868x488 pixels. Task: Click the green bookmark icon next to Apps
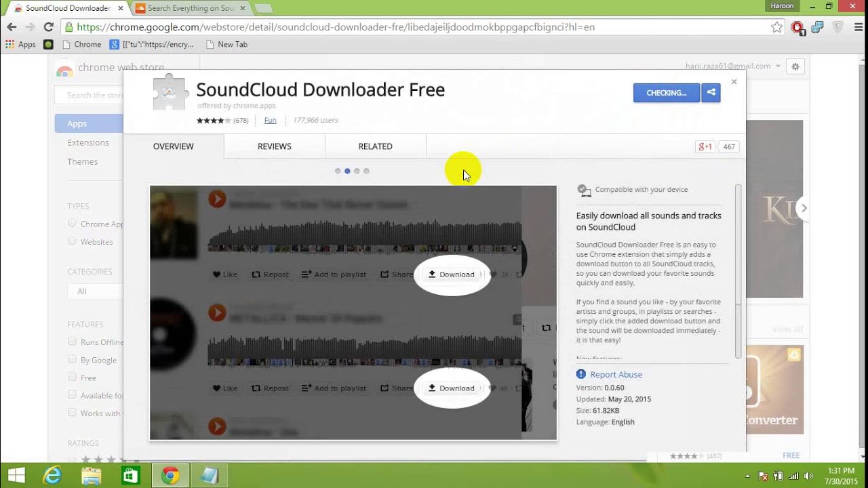(x=48, y=44)
